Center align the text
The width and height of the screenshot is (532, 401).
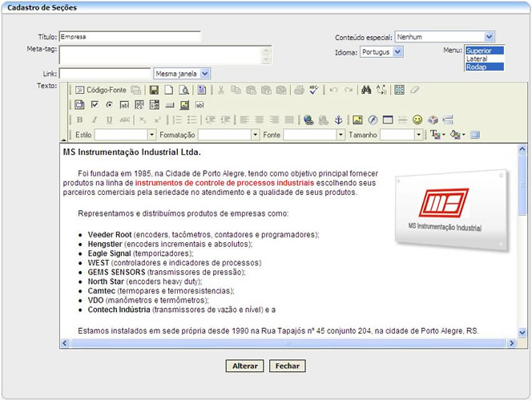pyautogui.click(x=260, y=119)
